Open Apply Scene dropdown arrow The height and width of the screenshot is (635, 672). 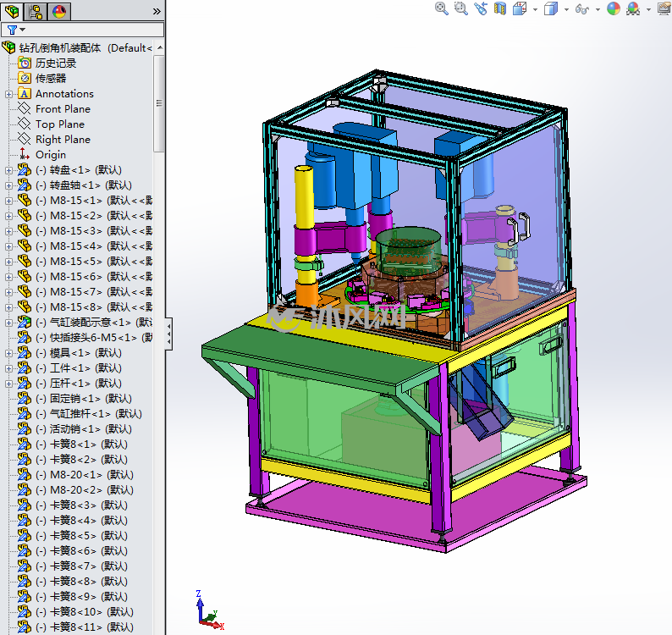tap(648, 9)
